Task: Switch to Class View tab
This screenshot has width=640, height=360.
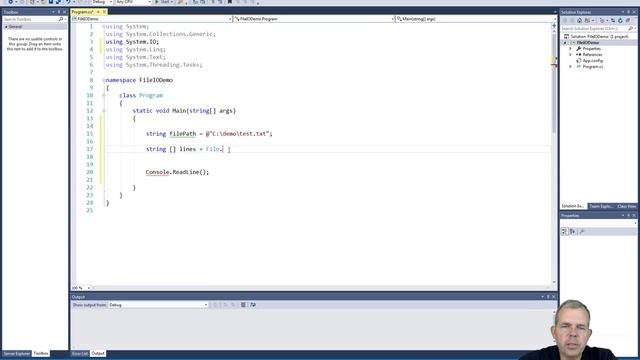Action: [x=627, y=206]
